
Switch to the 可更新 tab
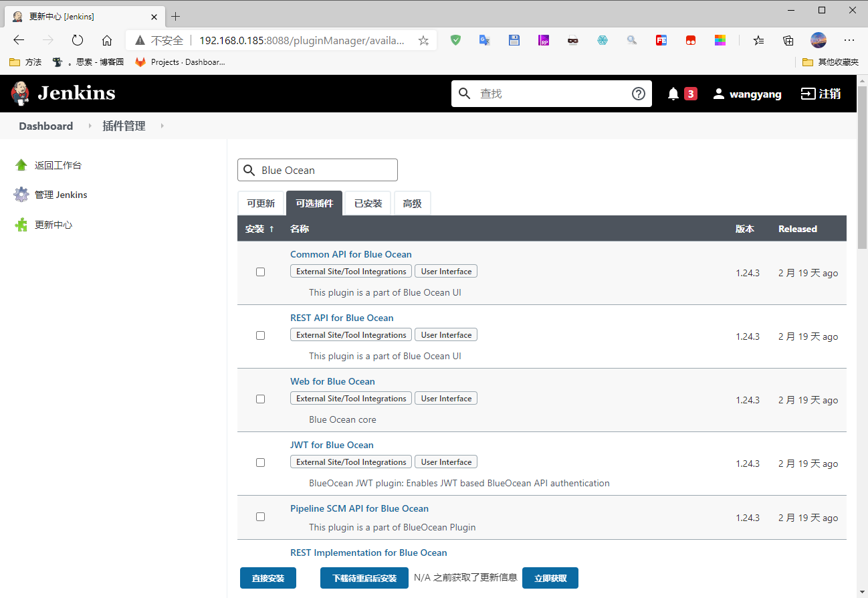pos(261,203)
